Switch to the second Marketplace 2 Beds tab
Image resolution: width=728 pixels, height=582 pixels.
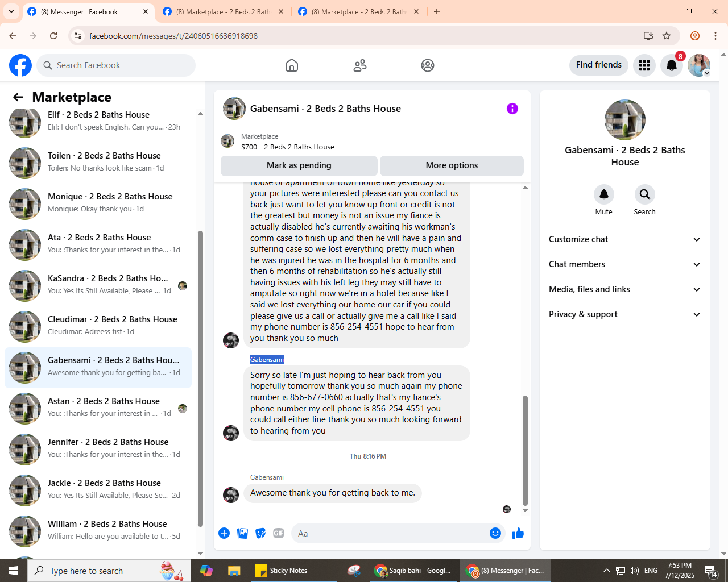pos(358,11)
